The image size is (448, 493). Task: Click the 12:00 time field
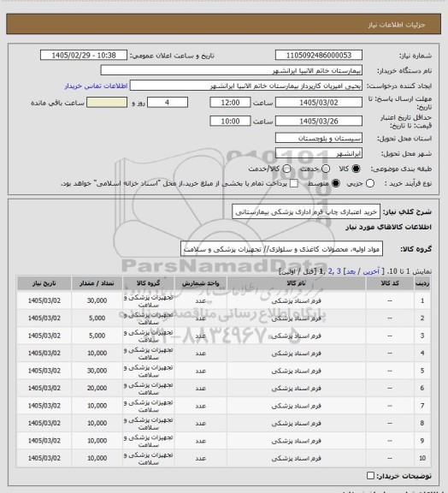coord(230,103)
